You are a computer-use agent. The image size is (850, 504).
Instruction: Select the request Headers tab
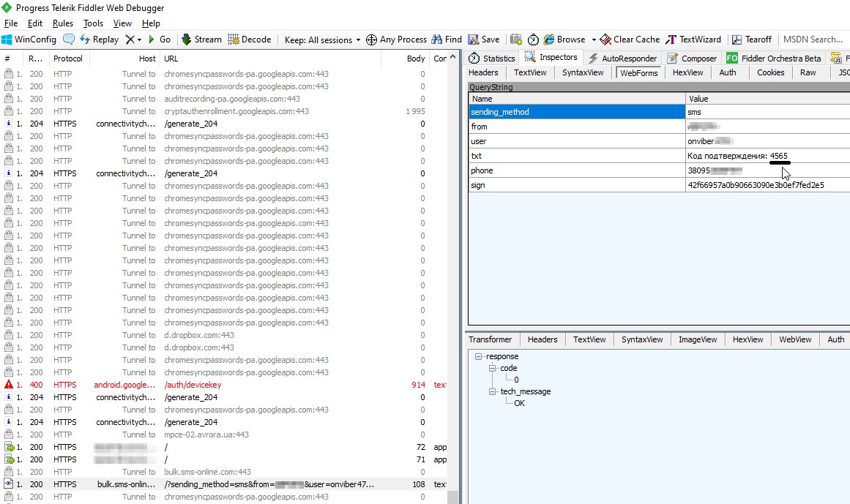click(483, 72)
